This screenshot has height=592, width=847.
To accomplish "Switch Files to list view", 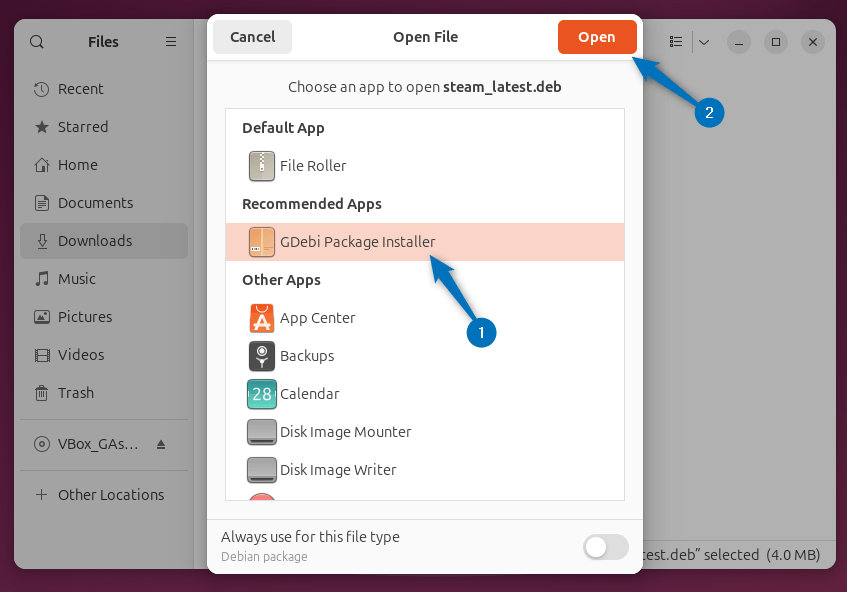I will [x=675, y=42].
